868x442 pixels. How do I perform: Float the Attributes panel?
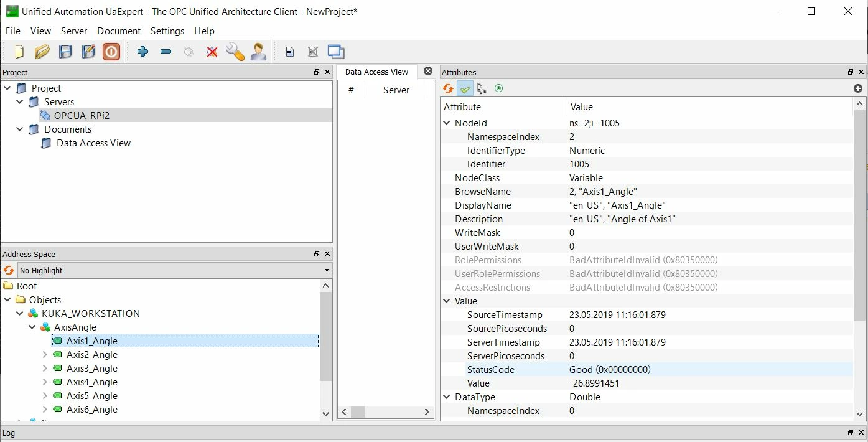tap(851, 72)
